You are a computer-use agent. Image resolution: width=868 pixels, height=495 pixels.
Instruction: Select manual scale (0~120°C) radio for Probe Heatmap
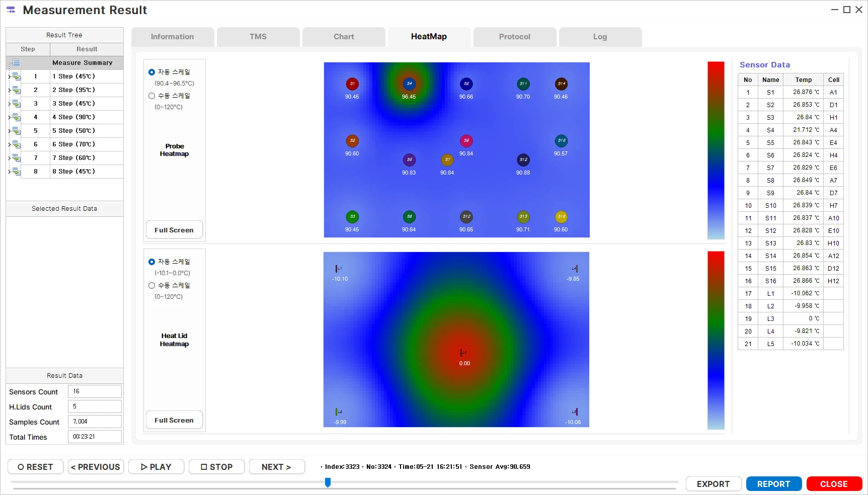(x=151, y=96)
